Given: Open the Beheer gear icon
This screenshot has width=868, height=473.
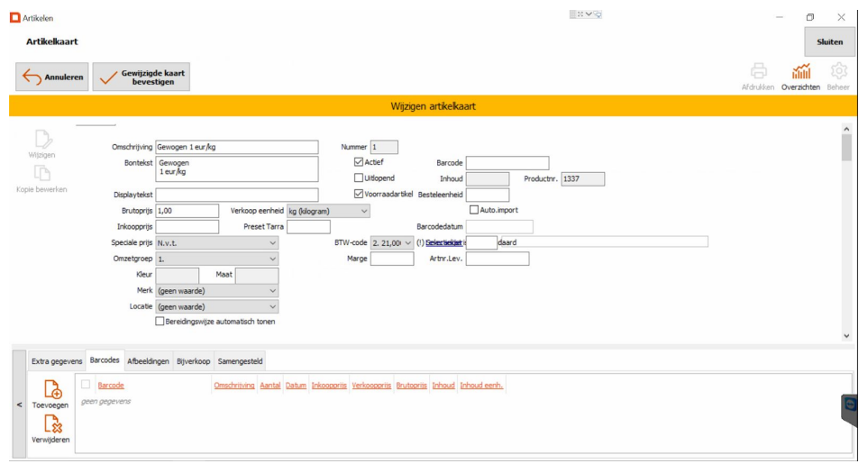Looking at the screenshot, I should [839, 72].
